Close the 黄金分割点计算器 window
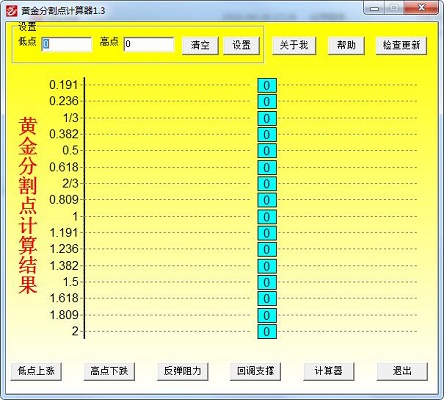 [x=421, y=8]
